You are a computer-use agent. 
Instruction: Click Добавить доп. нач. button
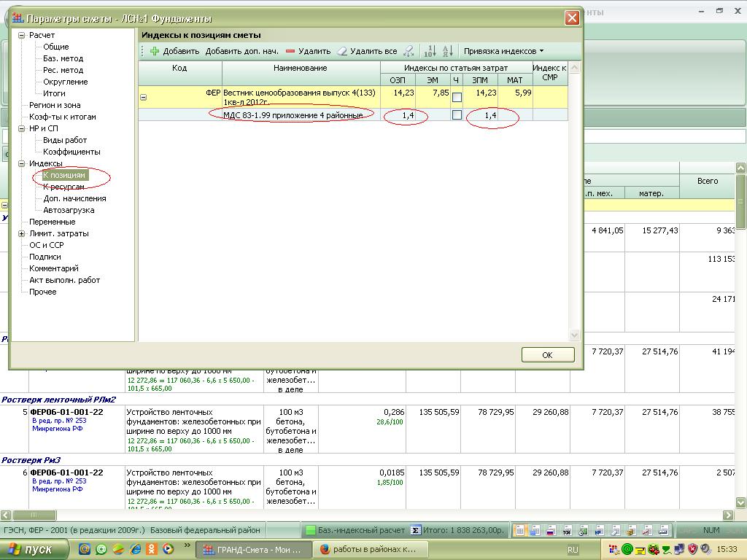pos(241,51)
